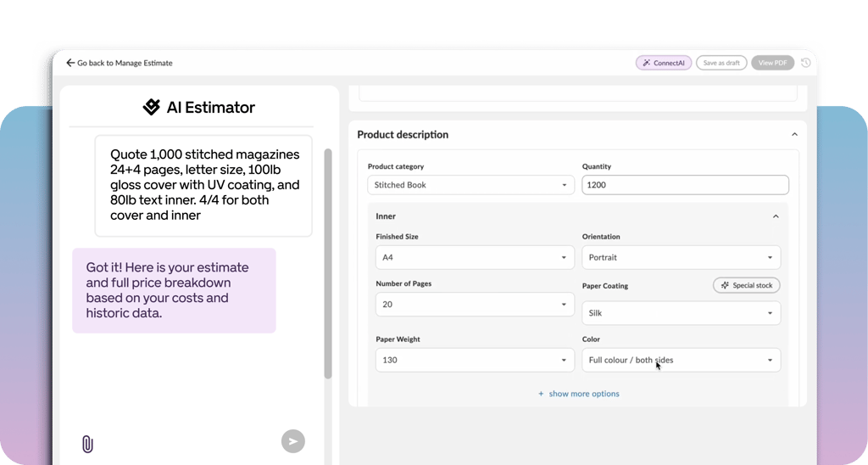868x465 pixels.
Task: Click the Quantity input field
Action: click(x=685, y=185)
